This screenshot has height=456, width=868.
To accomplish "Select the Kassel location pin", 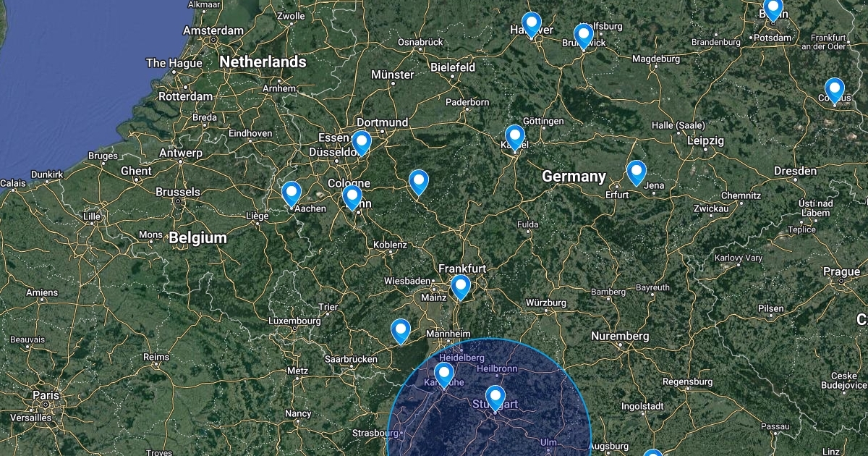I will click(514, 137).
